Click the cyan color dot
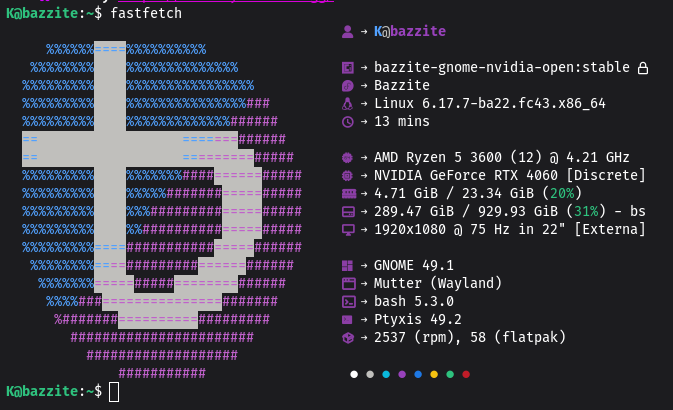Screen dimensions: 673x410 click(386, 374)
